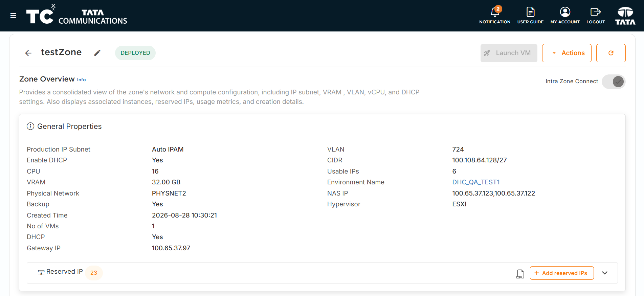Select the Production IP Subnet value Auto IPAM
Image resolution: width=644 pixels, height=296 pixels.
click(168, 150)
